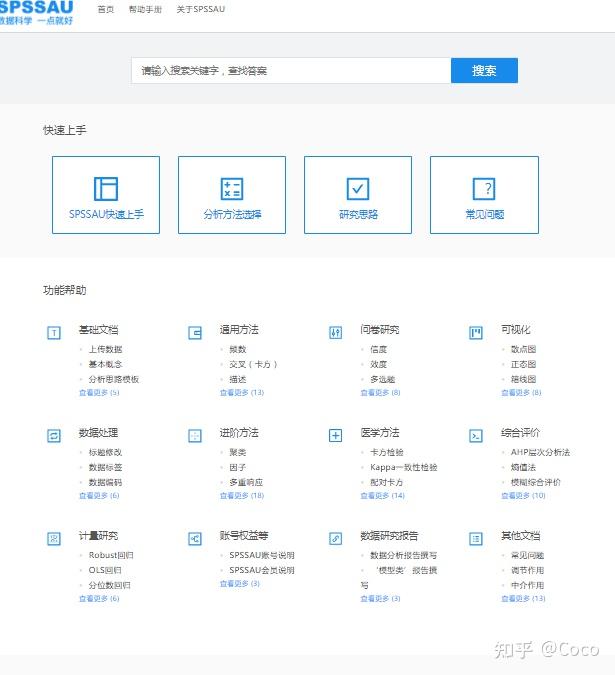Focus the search keyword input field

pos(291,71)
